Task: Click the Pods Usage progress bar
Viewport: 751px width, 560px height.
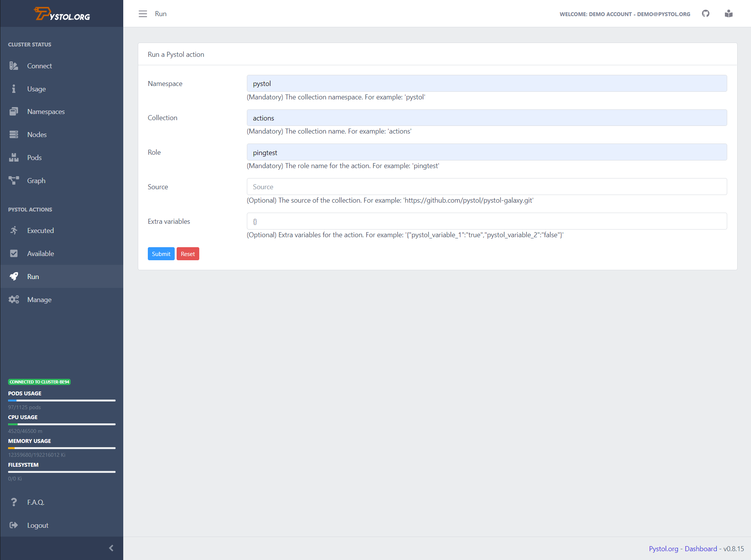Action: click(x=61, y=400)
